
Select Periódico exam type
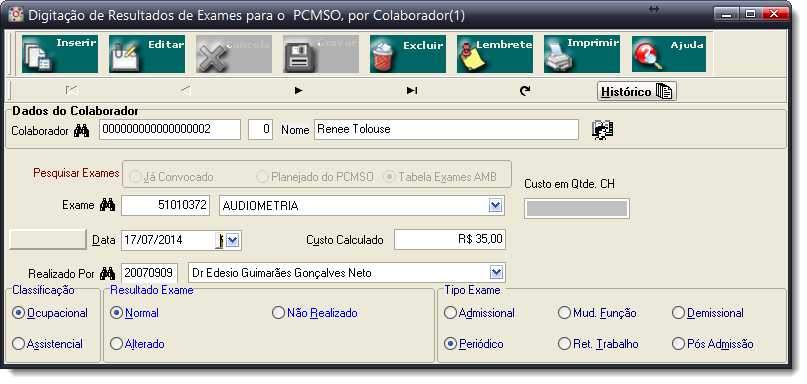(474, 344)
